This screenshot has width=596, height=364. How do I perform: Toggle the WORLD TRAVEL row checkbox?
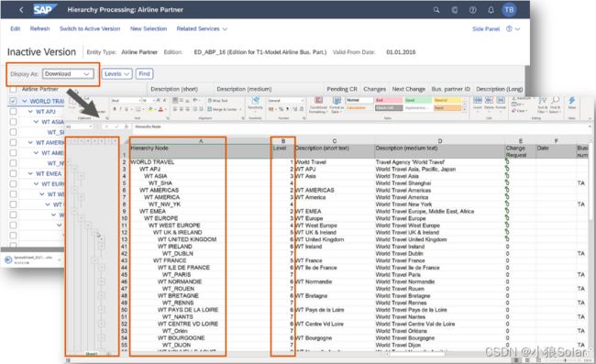point(13,101)
